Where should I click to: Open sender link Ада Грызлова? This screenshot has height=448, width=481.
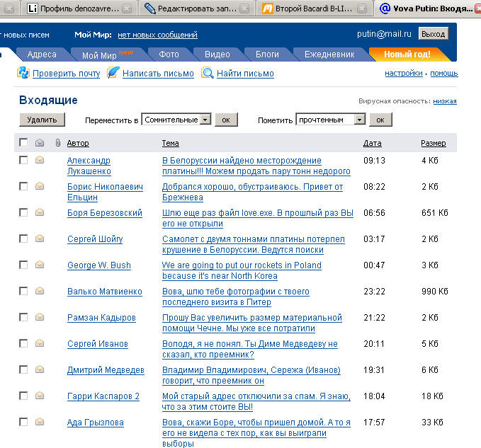click(96, 423)
